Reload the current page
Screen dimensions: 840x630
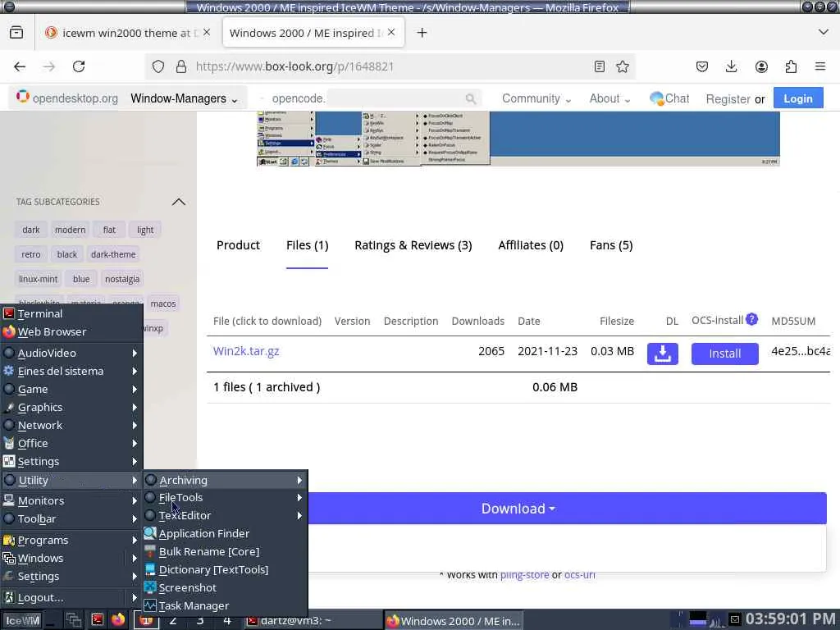click(79, 66)
